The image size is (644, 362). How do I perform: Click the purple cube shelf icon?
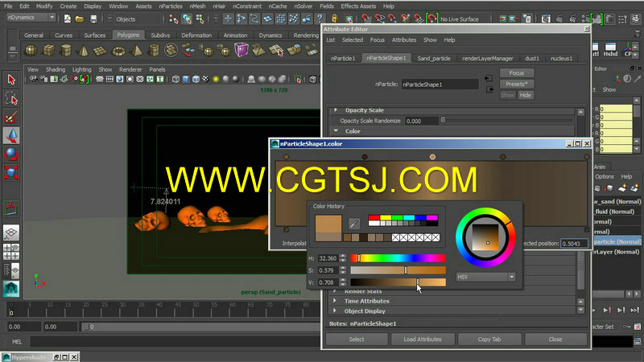pyautogui.click(x=242, y=50)
